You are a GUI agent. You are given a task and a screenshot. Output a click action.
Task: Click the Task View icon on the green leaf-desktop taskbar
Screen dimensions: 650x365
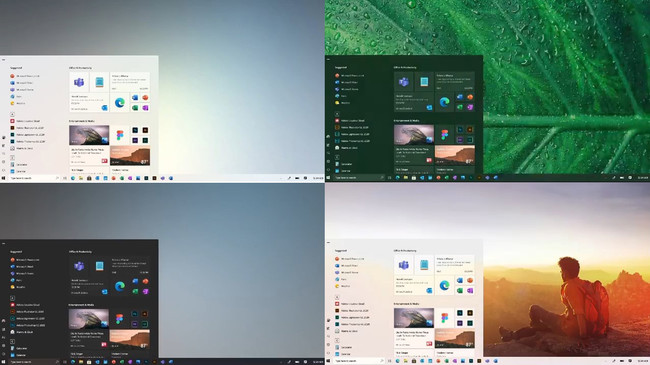click(x=389, y=178)
